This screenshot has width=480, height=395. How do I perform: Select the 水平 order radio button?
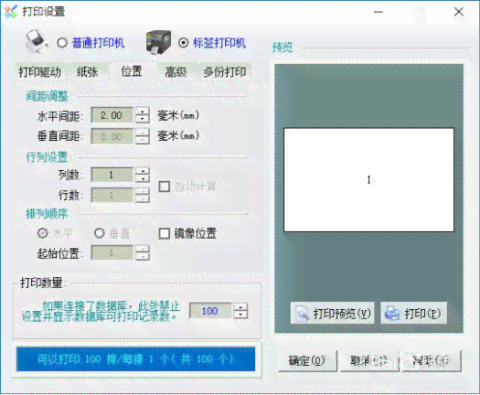point(42,233)
